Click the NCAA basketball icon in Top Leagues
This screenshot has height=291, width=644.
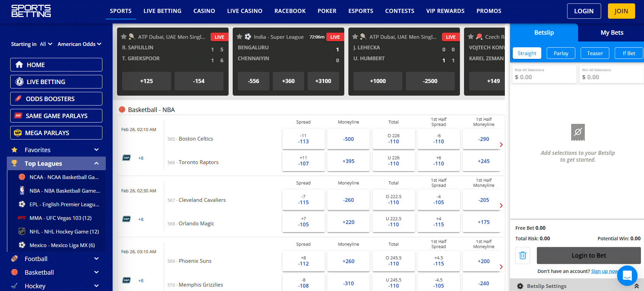[x=22, y=177]
